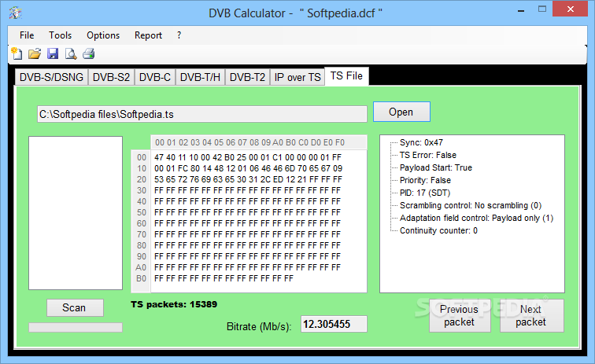Viewport: 595px width, 364px height.
Task: Click the hex row at offset 30
Action: (x=247, y=190)
